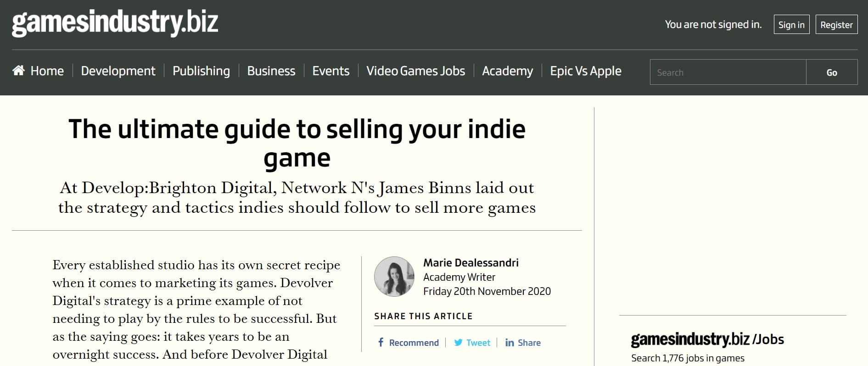Viewport: 868px width, 366px height.
Task: Click the article headline about selling indie game
Action: click(297, 143)
